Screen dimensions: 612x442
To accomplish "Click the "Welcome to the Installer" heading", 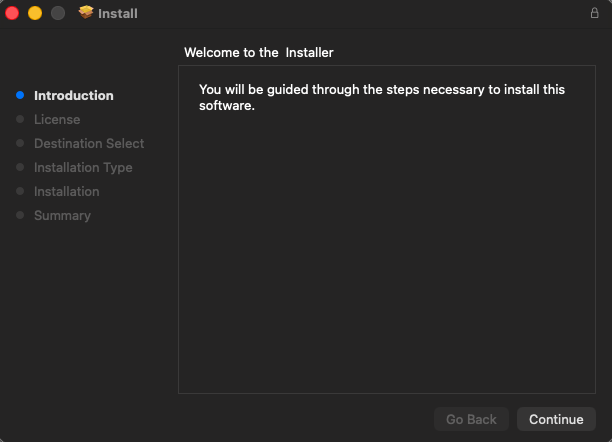I will pyautogui.click(x=259, y=52).
